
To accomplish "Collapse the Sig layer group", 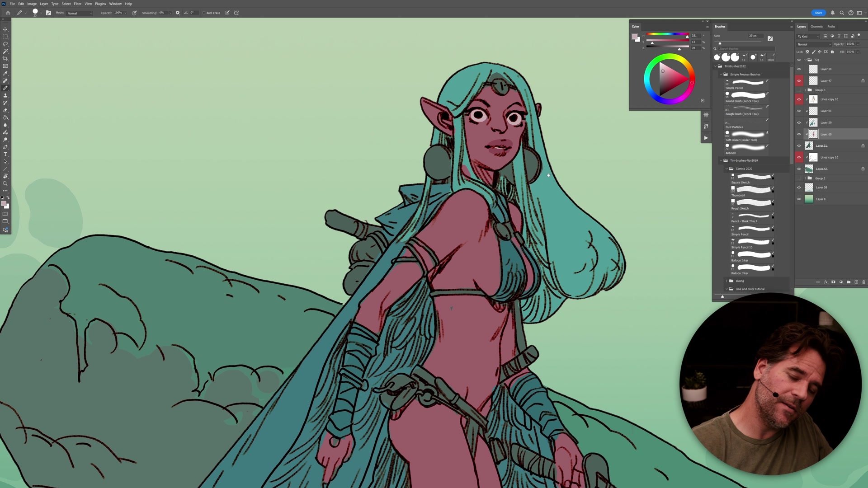I will (x=805, y=60).
